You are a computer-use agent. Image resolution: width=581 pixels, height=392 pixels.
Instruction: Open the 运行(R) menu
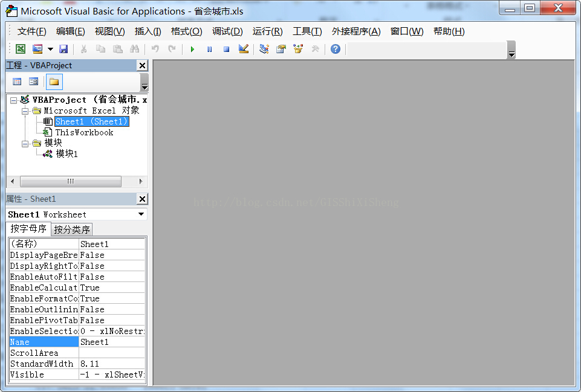[267, 31]
